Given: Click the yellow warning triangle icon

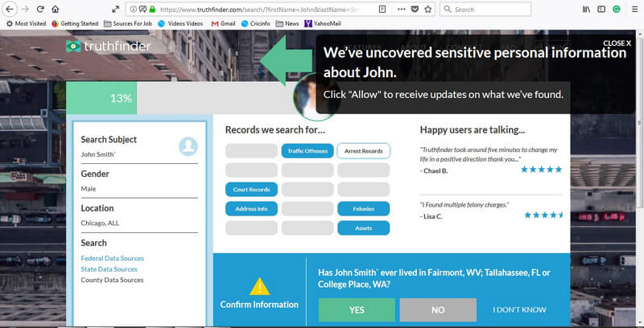Looking at the screenshot, I should pos(259,286).
